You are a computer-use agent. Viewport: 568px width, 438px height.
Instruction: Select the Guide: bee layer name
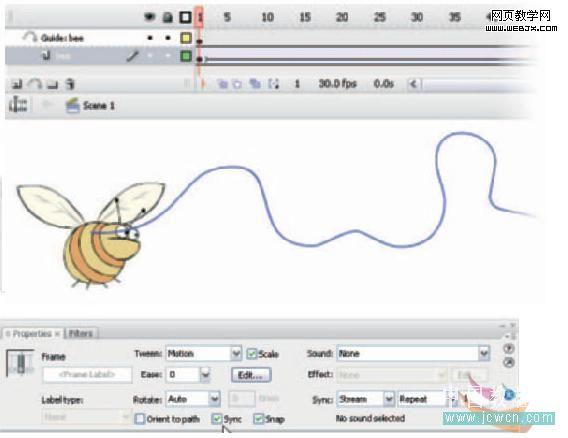click(x=62, y=38)
